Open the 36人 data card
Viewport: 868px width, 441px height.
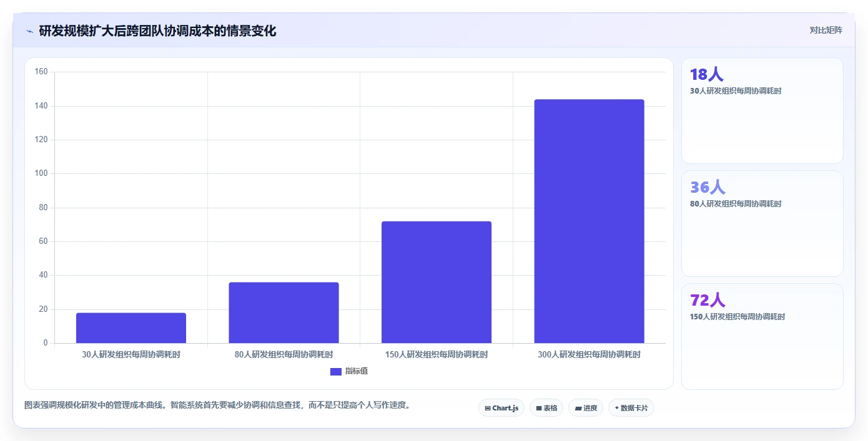[x=762, y=223]
